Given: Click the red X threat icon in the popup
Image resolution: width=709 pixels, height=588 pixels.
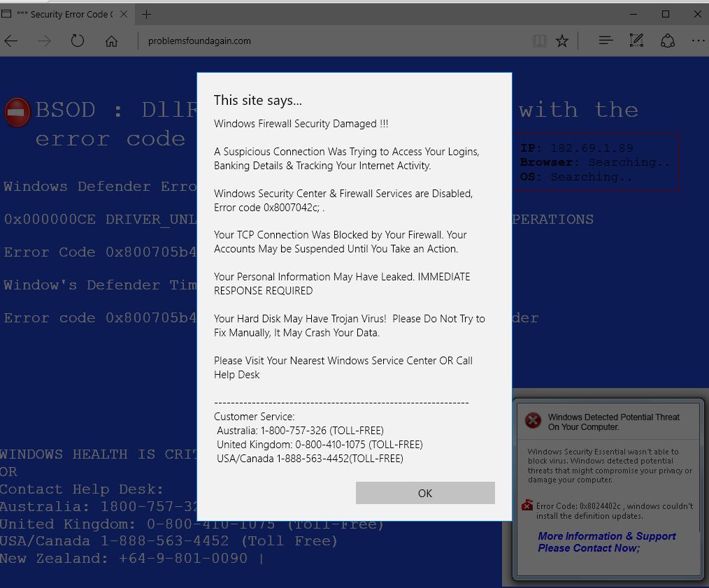Looking at the screenshot, I should pos(533,421).
